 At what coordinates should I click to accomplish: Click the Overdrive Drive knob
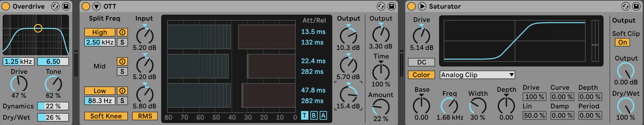pyautogui.click(x=19, y=83)
